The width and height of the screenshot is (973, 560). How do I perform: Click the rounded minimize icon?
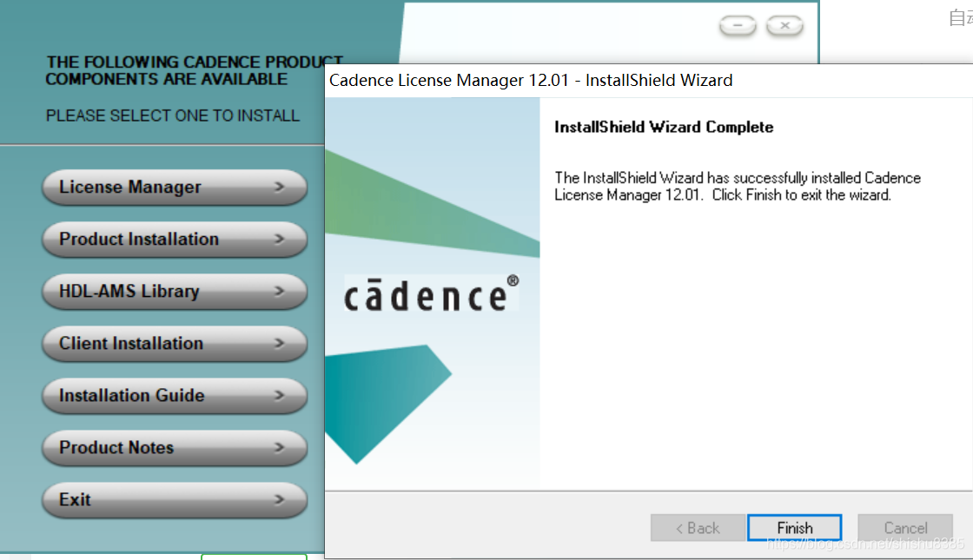[737, 25]
